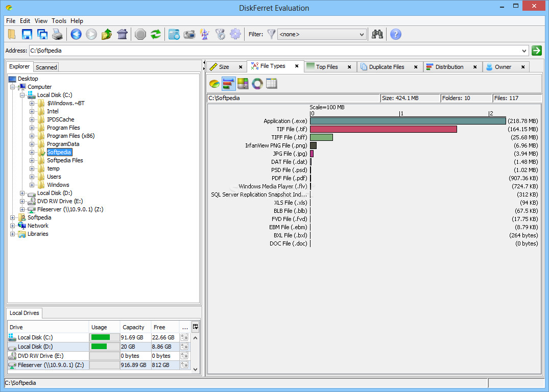Close the File Types tab
549x392 pixels.
(x=297, y=66)
